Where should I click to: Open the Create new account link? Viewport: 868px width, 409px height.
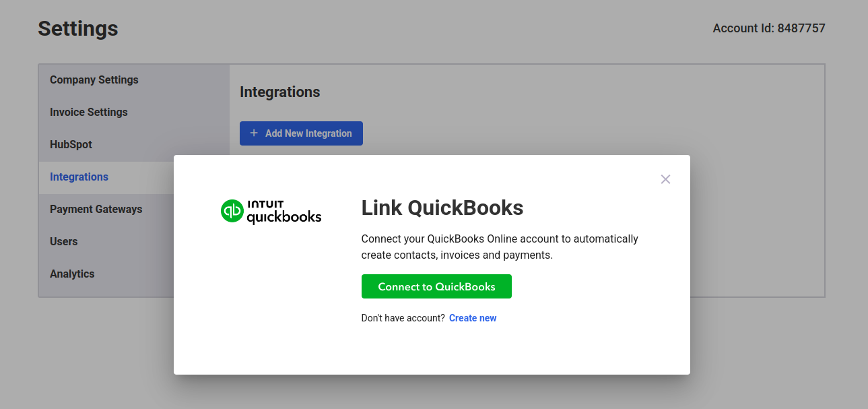tap(473, 318)
